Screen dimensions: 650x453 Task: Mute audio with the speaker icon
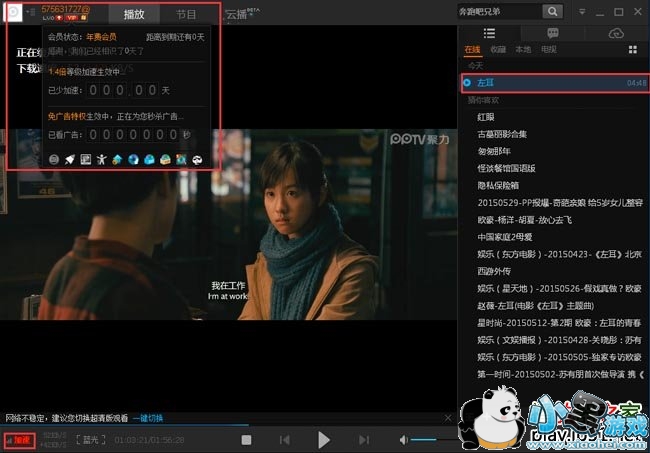pos(403,440)
